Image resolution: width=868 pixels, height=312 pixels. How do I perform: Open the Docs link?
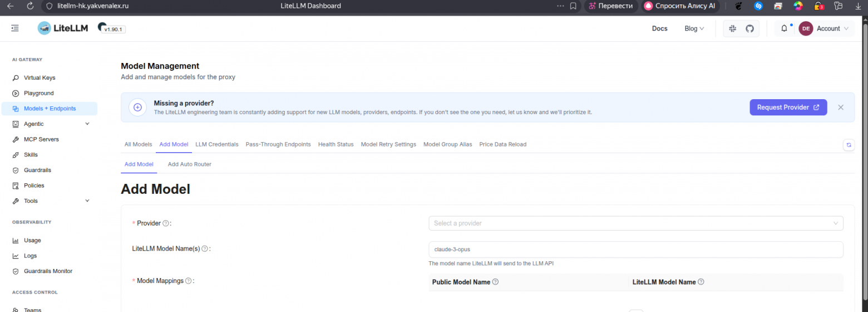[659, 28]
